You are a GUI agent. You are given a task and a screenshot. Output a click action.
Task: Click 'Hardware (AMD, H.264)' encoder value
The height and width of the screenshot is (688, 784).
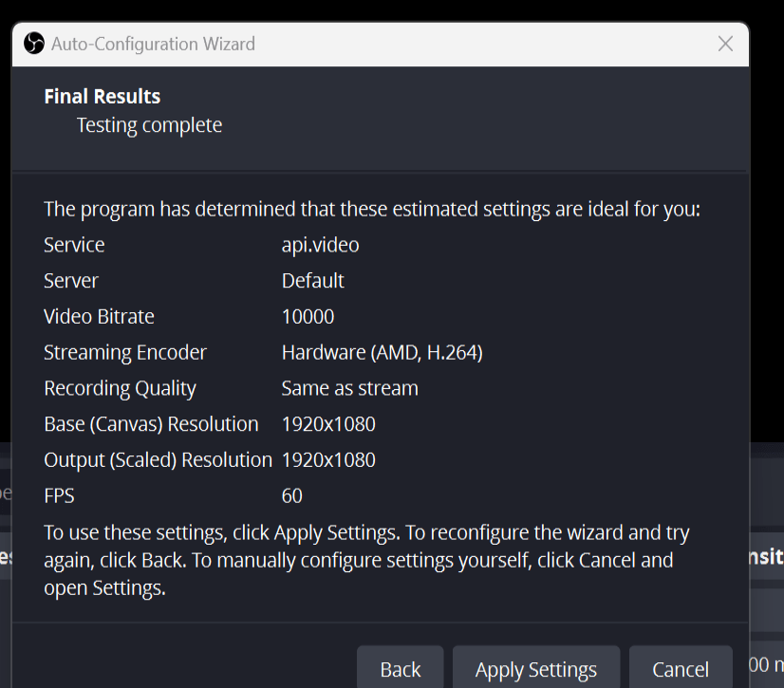382,352
